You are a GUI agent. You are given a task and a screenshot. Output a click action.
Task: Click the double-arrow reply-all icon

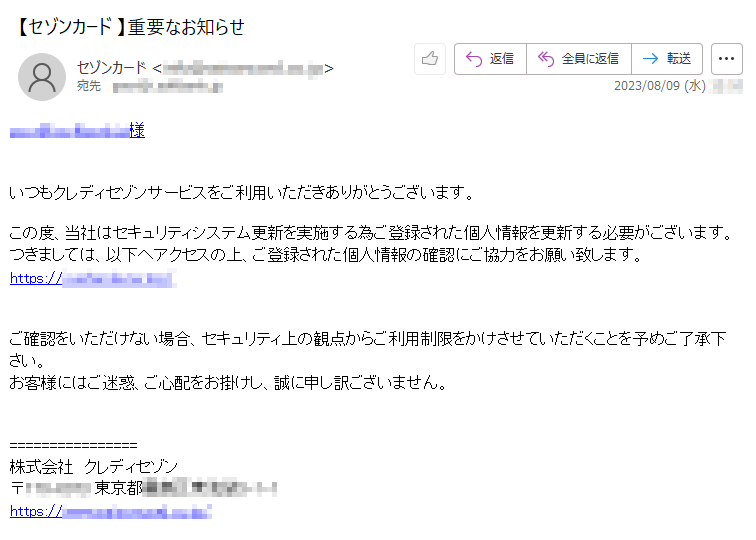(x=546, y=59)
